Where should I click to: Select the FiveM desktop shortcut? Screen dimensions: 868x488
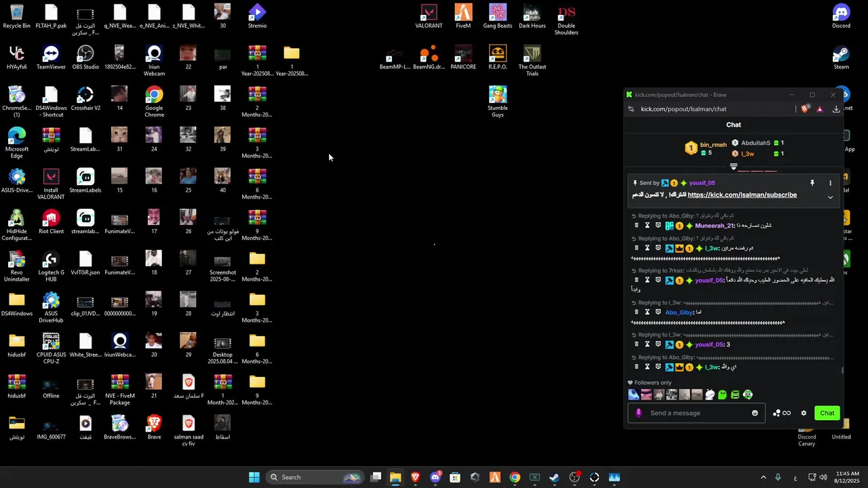coord(463,16)
